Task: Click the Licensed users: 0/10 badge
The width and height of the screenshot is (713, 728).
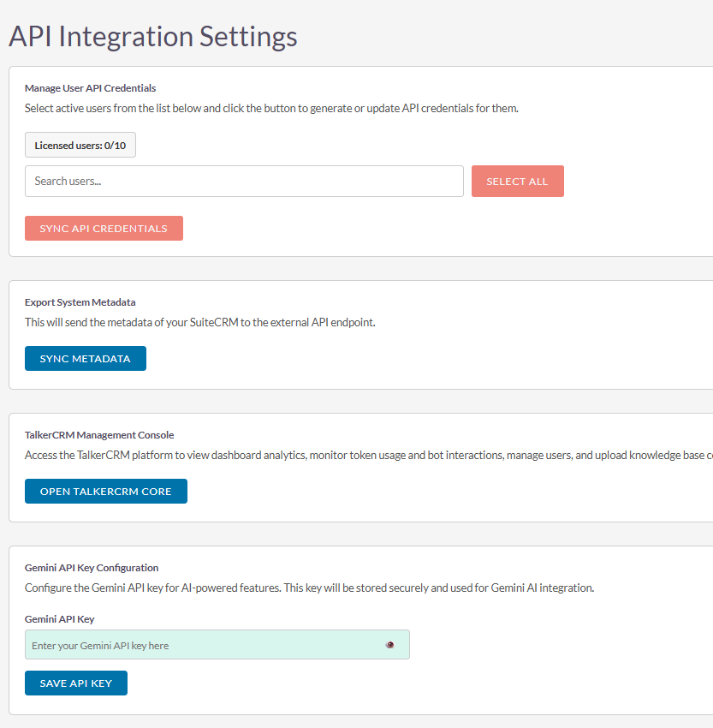Action: tap(80, 146)
